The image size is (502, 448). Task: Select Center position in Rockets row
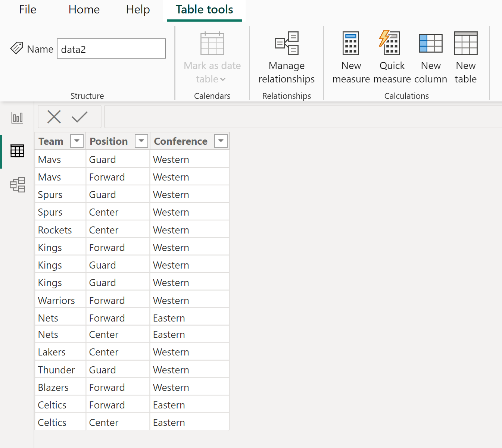tap(118, 230)
